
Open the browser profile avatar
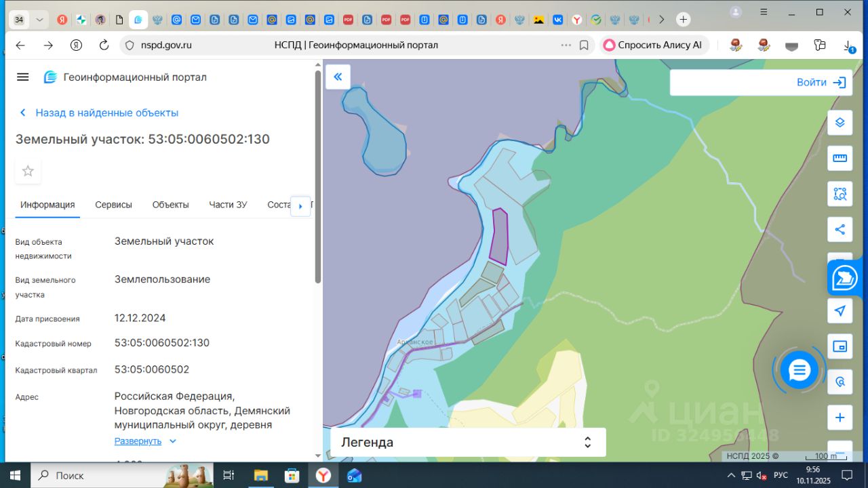pyautogui.click(x=736, y=12)
